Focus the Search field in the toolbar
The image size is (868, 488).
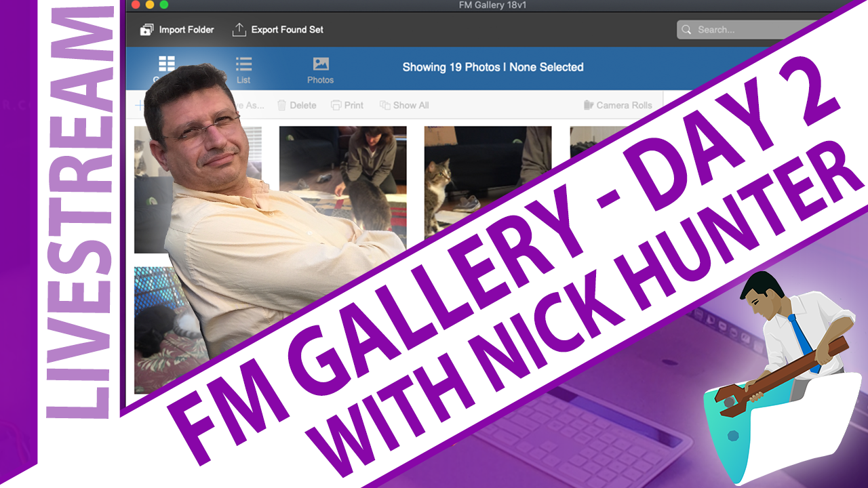tap(746, 30)
